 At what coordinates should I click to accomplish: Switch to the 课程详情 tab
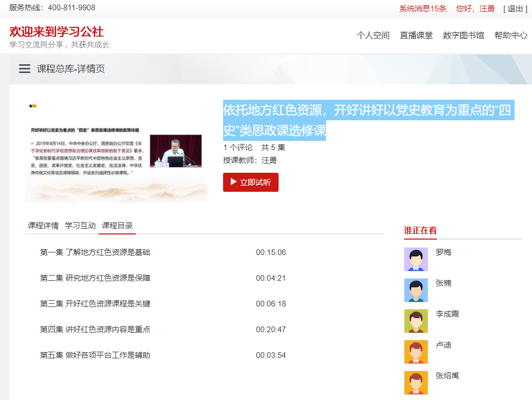43,225
